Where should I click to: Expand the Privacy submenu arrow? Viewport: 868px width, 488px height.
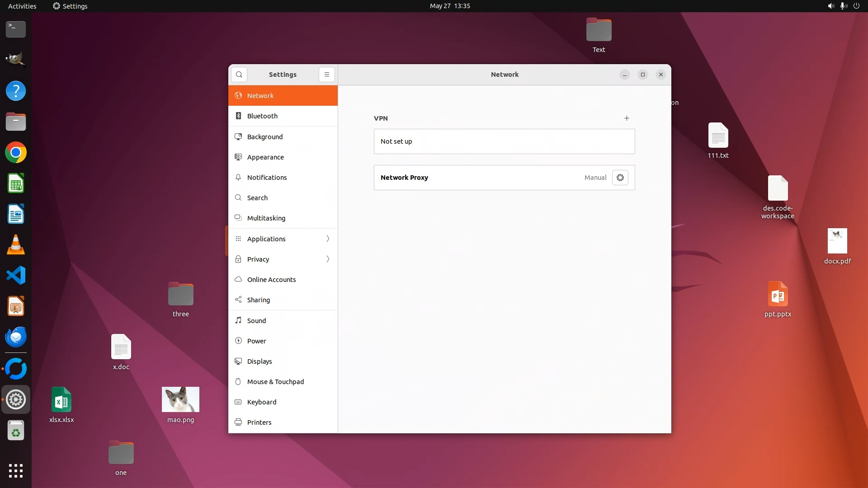(x=328, y=259)
